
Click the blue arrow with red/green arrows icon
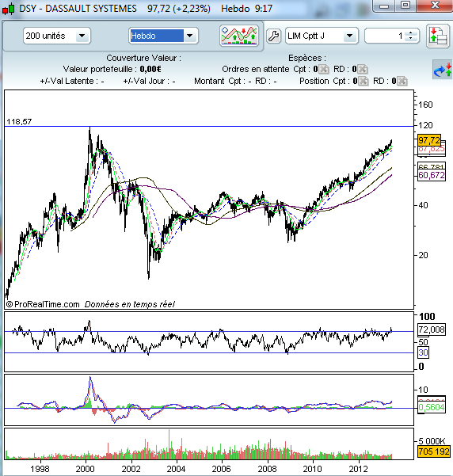coord(443,70)
